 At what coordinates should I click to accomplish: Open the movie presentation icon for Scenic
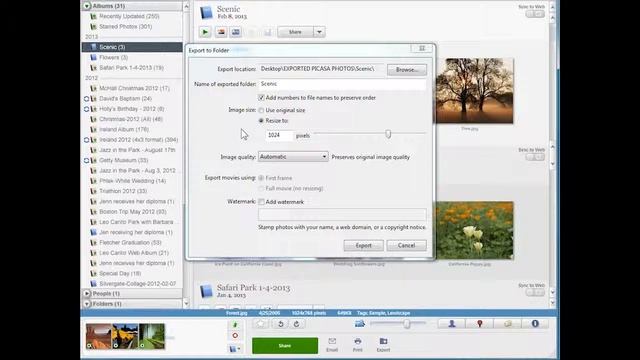coord(236,32)
